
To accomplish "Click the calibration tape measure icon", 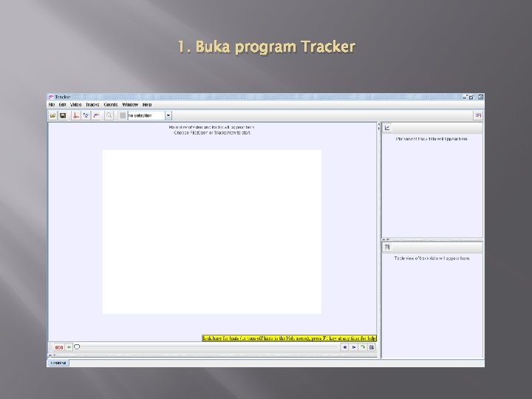I will point(86,116).
